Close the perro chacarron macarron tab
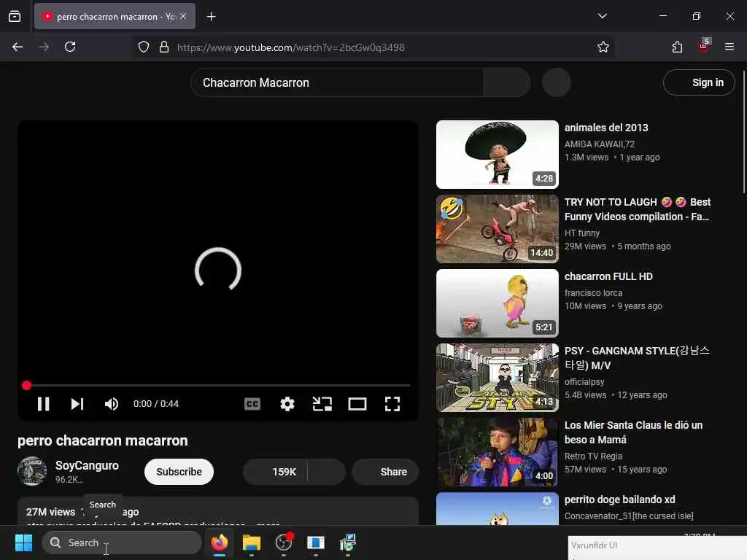This screenshot has height=560, width=747. pyautogui.click(x=183, y=16)
